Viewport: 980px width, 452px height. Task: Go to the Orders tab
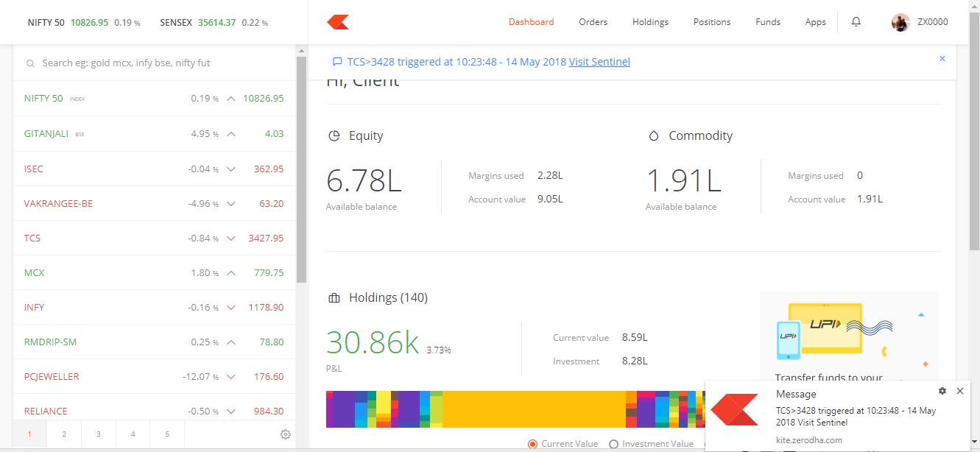[x=593, y=22]
